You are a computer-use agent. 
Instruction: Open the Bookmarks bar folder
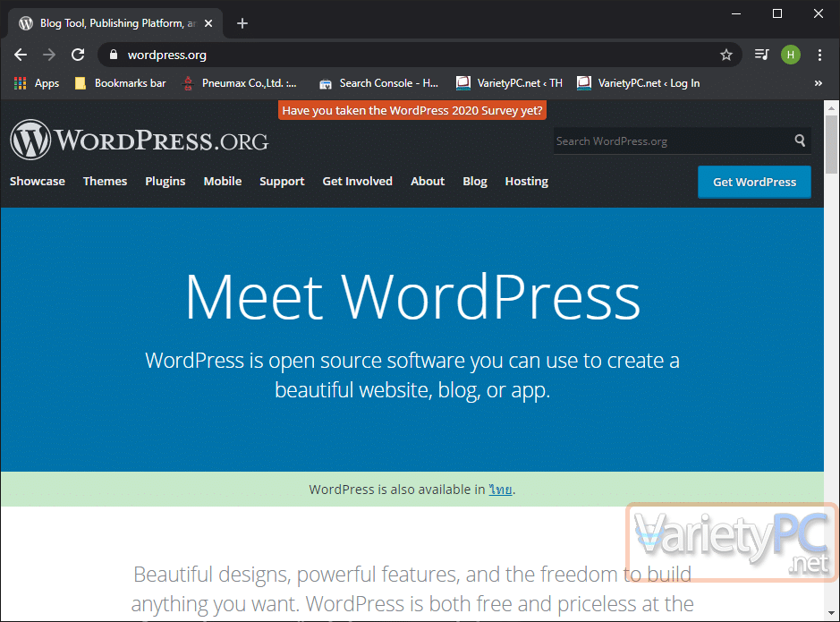point(121,83)
